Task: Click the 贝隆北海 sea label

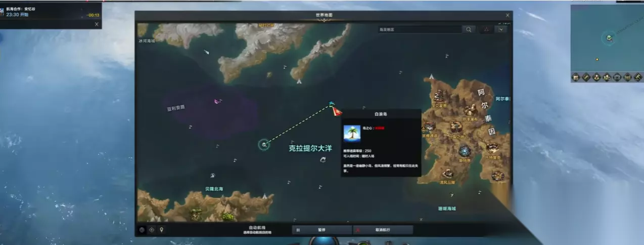Action: 214,189
